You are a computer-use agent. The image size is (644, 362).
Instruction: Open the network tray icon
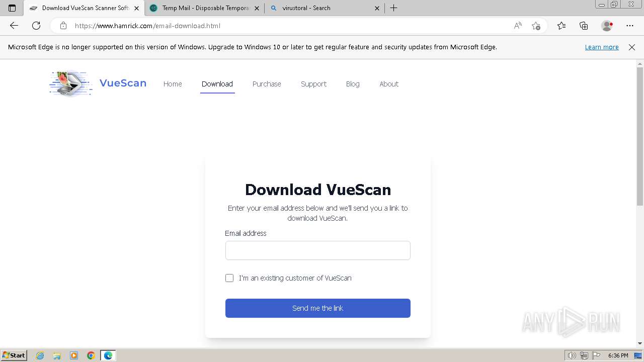point(584,355)
